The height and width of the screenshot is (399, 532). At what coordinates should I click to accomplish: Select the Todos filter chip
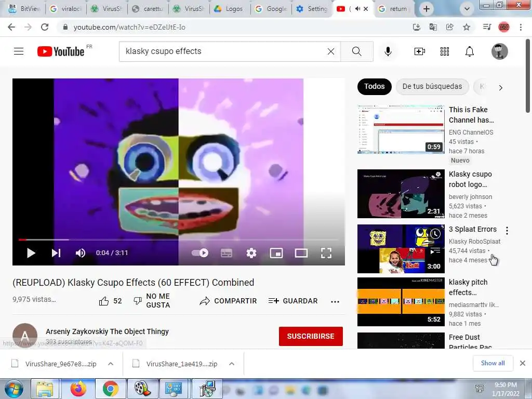click(x=374, y=87)
